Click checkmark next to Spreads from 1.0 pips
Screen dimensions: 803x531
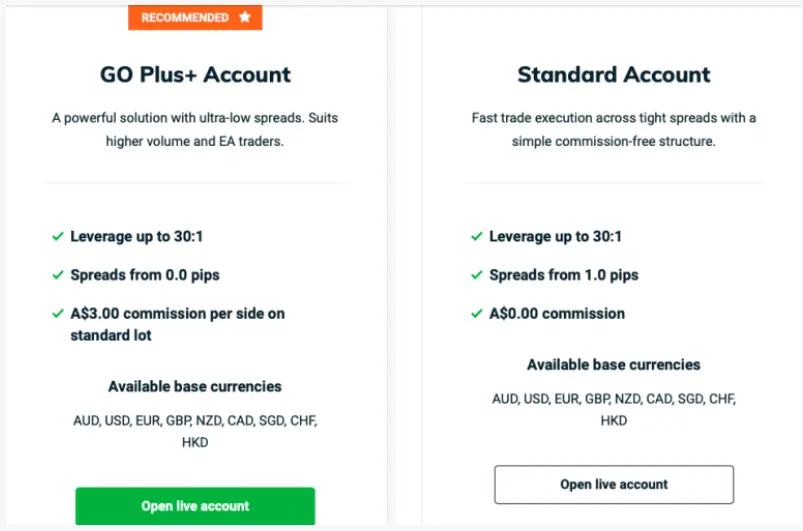[x=477, y=275]
